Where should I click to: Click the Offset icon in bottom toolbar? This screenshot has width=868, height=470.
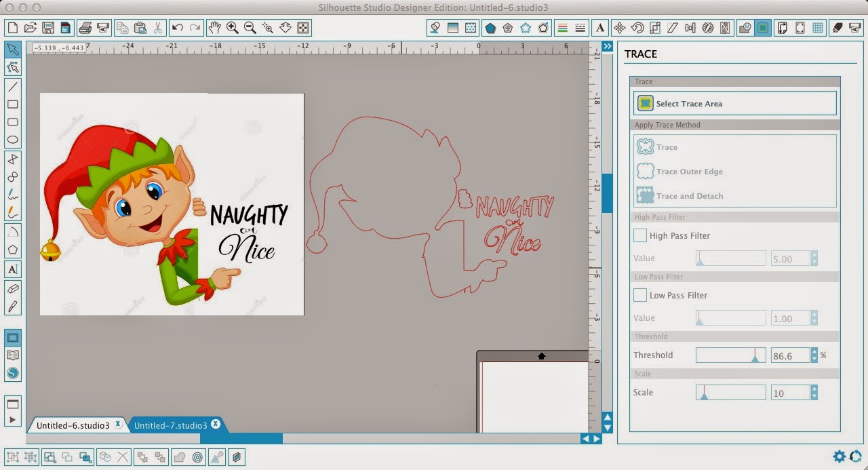tap(197, 457)
